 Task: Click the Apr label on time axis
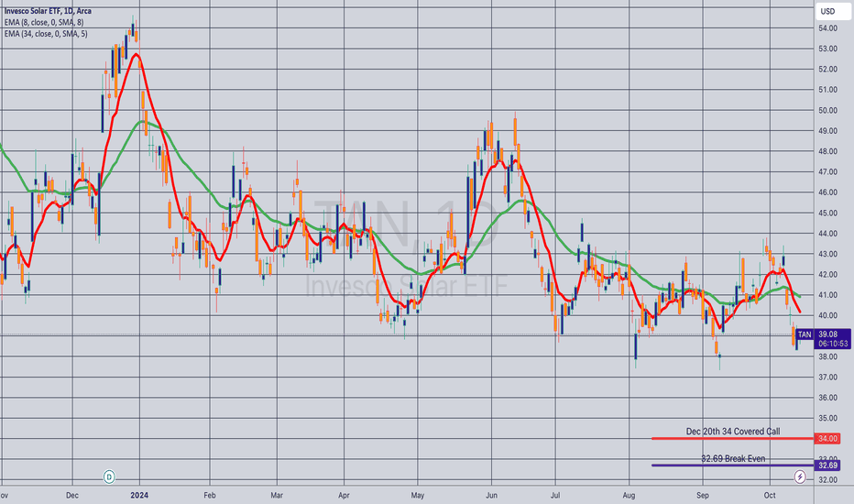pos(344,495)
